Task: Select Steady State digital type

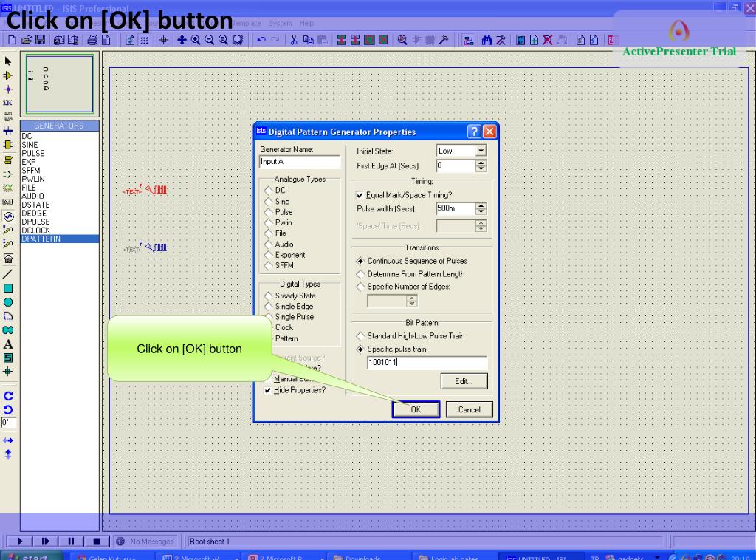Action: coord(269,296)
